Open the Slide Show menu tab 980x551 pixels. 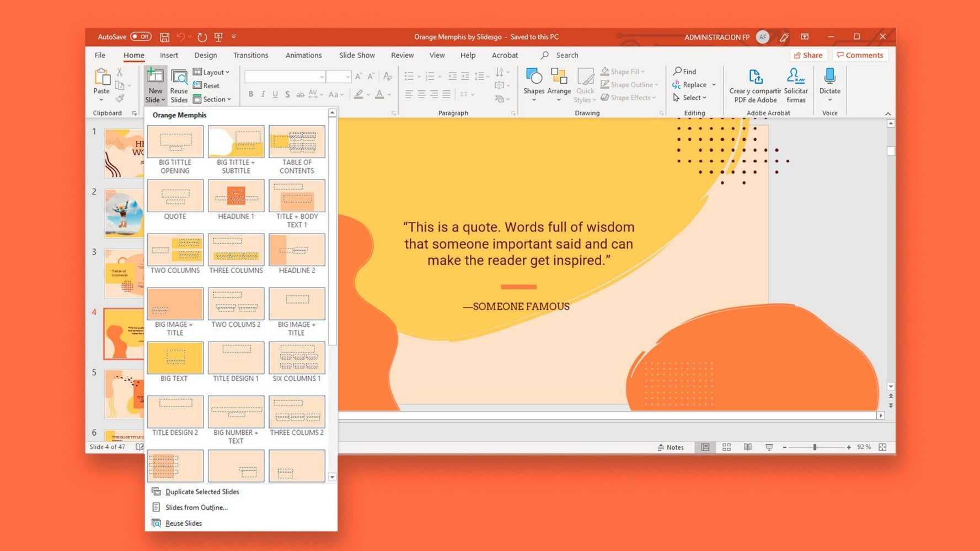[356, 55]
